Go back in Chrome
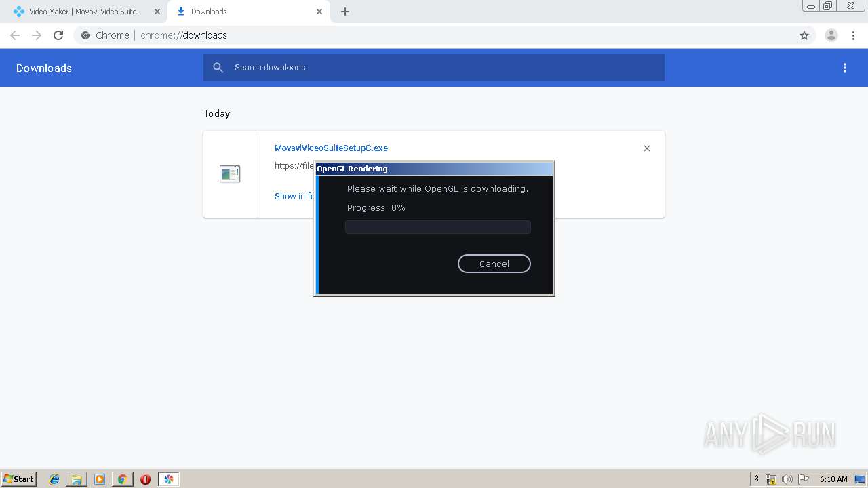868x488 pixels. [x=15, y=35]
